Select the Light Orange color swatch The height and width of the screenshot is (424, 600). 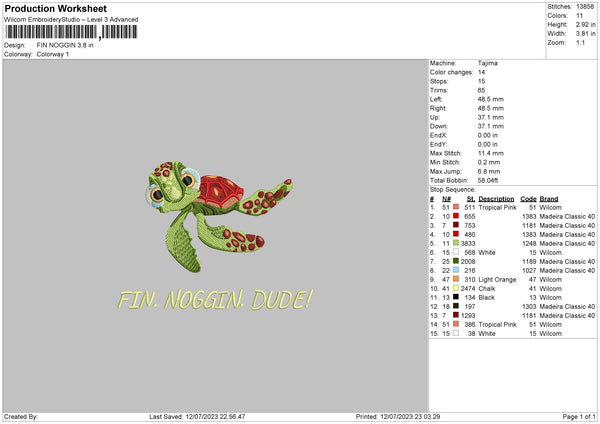click(456, 279)
